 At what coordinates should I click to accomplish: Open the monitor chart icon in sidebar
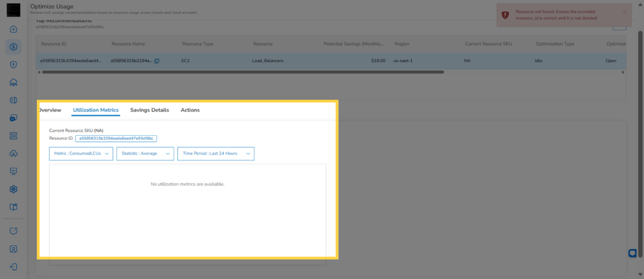tap(14, 171)
